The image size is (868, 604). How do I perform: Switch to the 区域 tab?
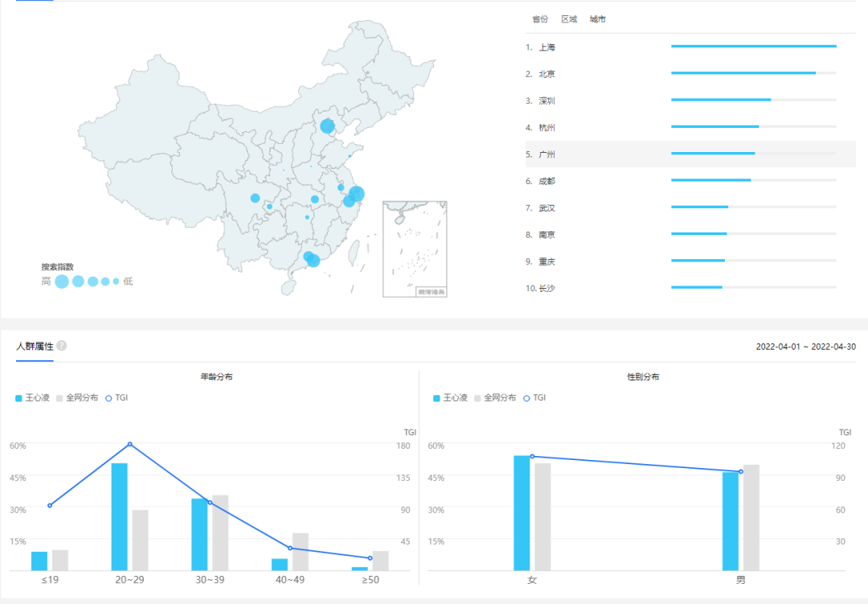(568, 19)
